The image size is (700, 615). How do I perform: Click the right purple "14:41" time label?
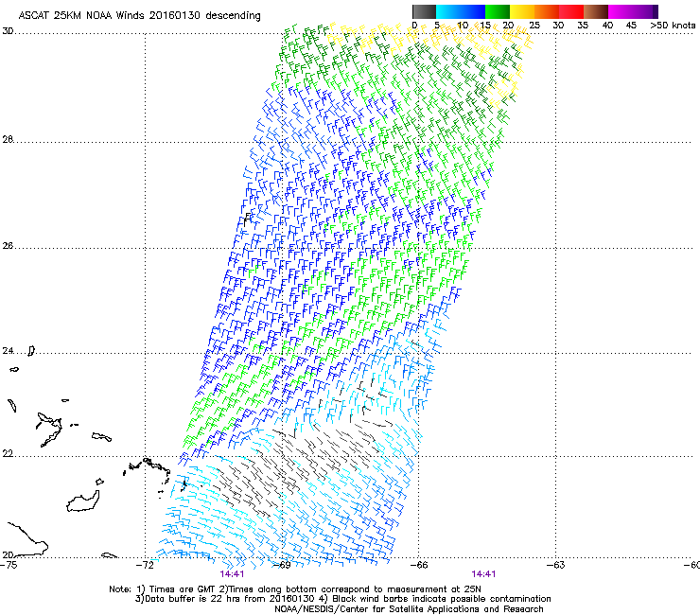coord(483,574)
